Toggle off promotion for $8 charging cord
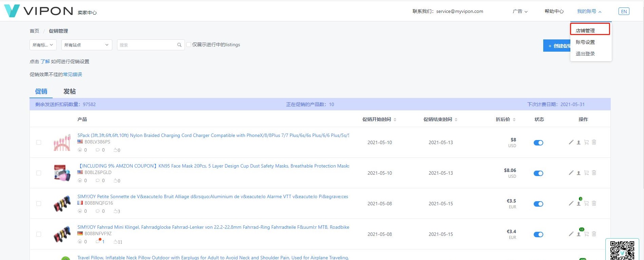 pos(538,143)
